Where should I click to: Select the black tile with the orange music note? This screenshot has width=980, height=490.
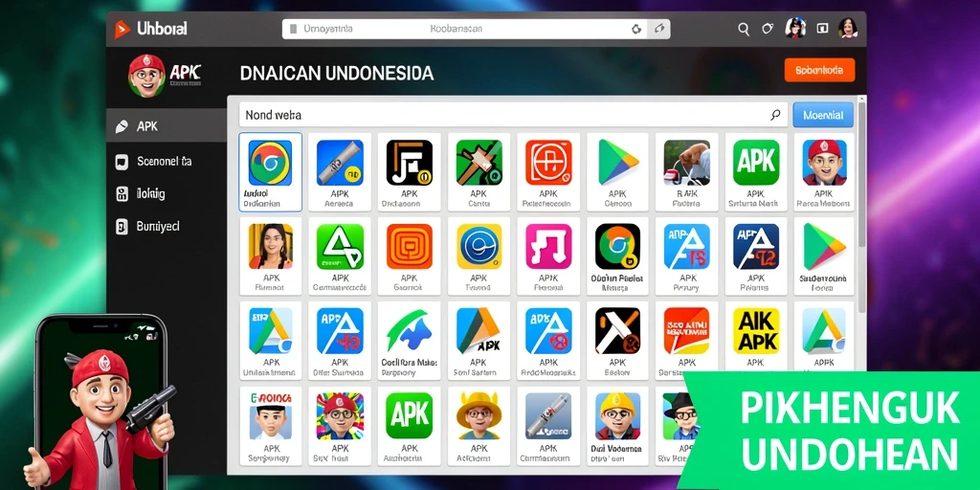[409, 172]
